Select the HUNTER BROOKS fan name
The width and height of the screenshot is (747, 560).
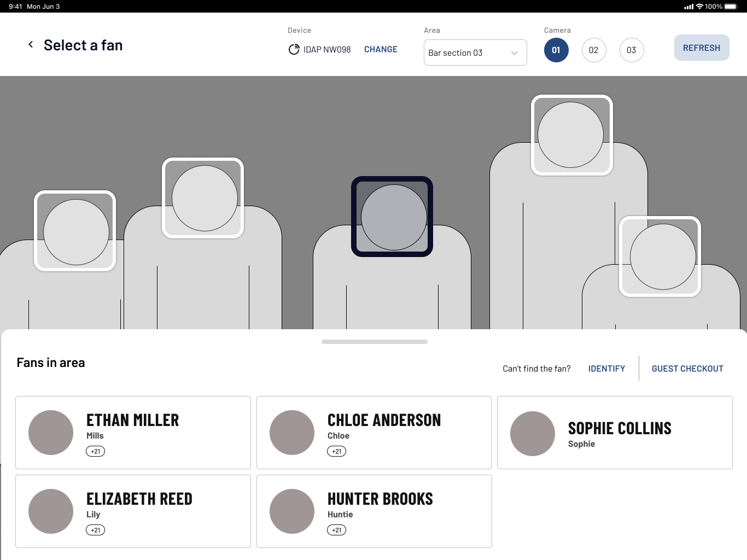(380, 499)
